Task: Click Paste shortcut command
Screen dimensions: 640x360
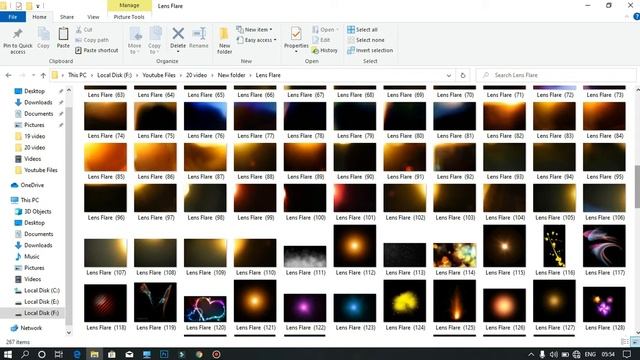Action: coord(97,50)
